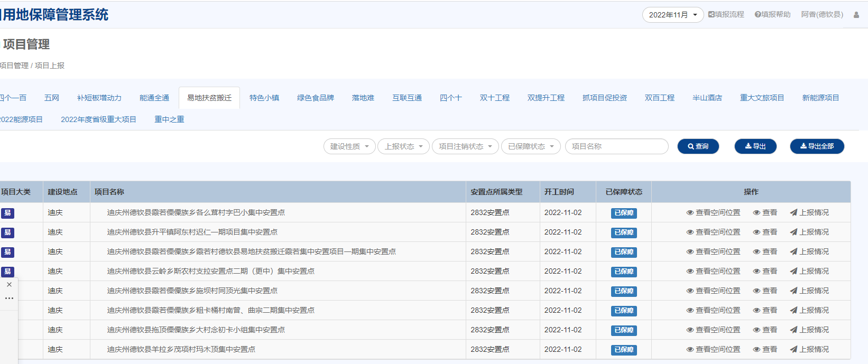Open 填报流程 filing process link
Screen dimensions: 868x364
726,15
